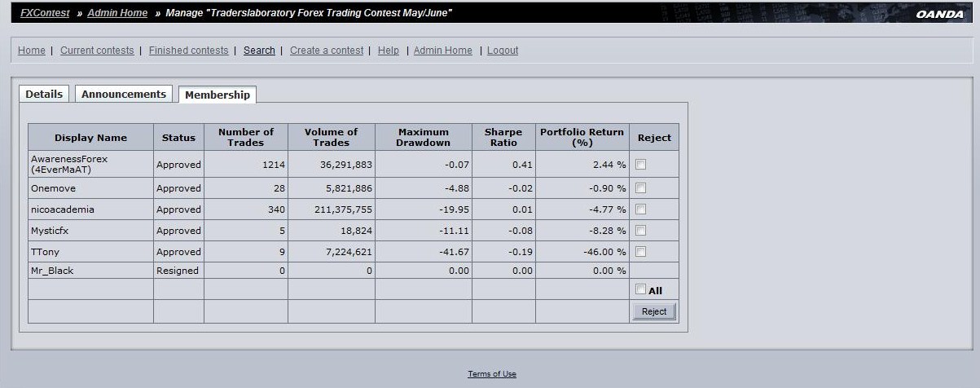Click the -11.11 maximum drawdown value
Screen dimensions: 980x388
click(x=456, y=231)
